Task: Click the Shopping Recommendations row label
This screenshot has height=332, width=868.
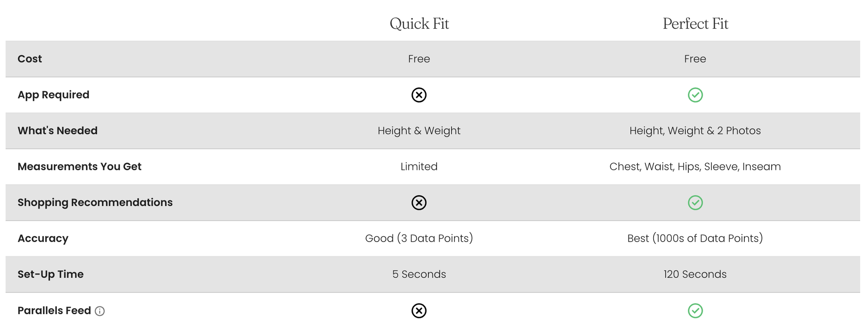Action: tap(95, 203)
